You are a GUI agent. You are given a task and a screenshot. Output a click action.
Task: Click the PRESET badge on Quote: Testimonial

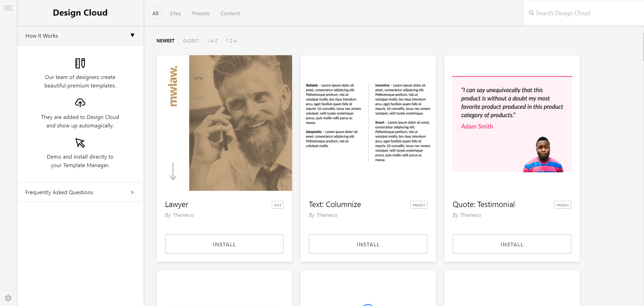[563, 205]
